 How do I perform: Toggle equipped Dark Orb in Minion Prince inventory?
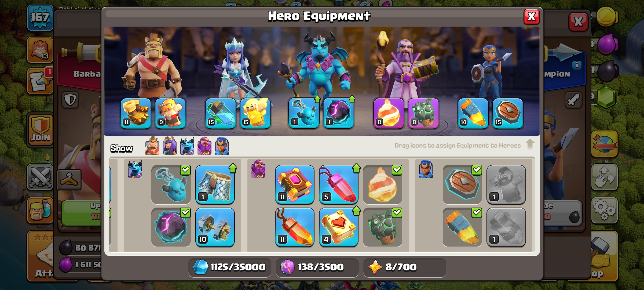point(171,227)
